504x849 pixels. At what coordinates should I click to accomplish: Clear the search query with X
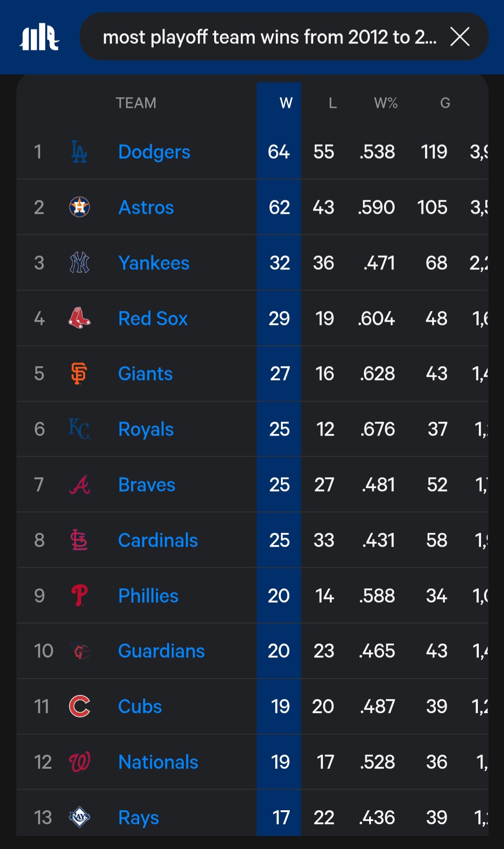pyautogui.click(x=460, y=36)
